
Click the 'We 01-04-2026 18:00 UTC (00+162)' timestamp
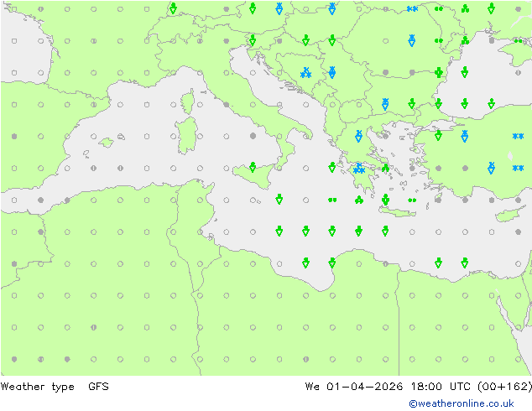click(x=418, y=387)
